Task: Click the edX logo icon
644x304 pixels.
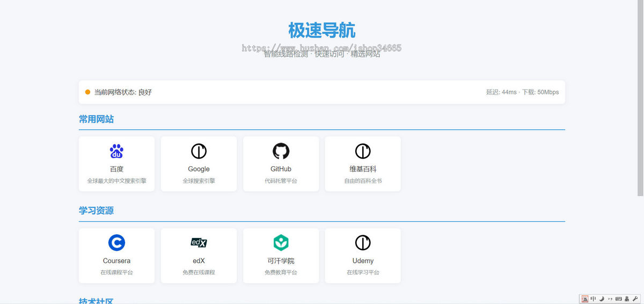Action: (199, 243)
